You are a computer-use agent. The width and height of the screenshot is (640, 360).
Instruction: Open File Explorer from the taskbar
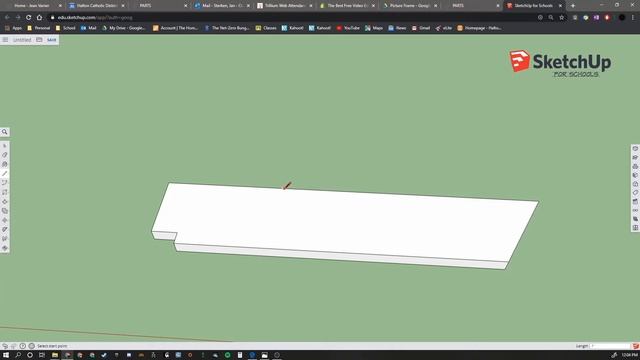pos(55,355)
